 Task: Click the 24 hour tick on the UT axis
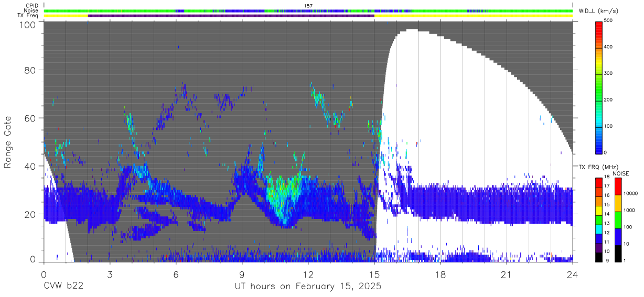tap(573, 274)
